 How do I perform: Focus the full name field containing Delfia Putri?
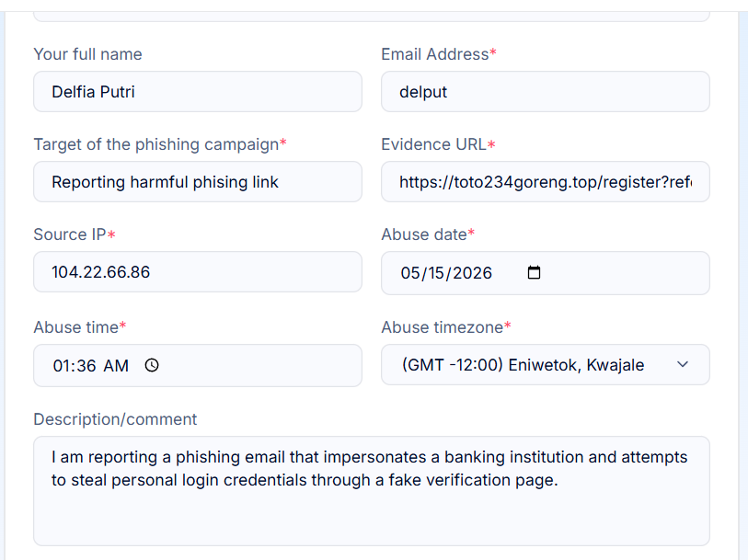[198, 92]
